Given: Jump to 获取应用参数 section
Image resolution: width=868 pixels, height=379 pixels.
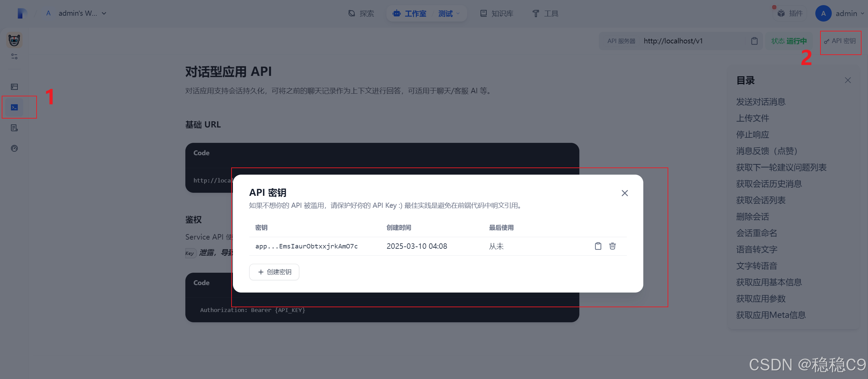Looking at the screenshot, I should (761, 299).
